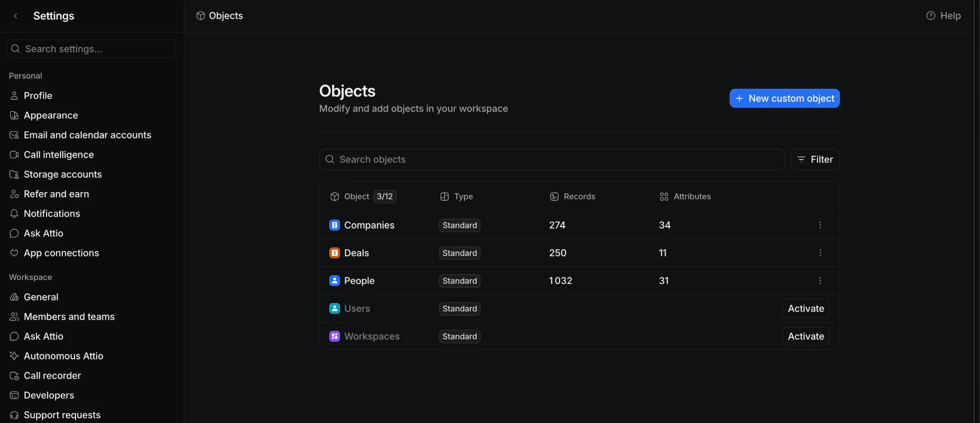Create a New custom object

coord(784,98)
